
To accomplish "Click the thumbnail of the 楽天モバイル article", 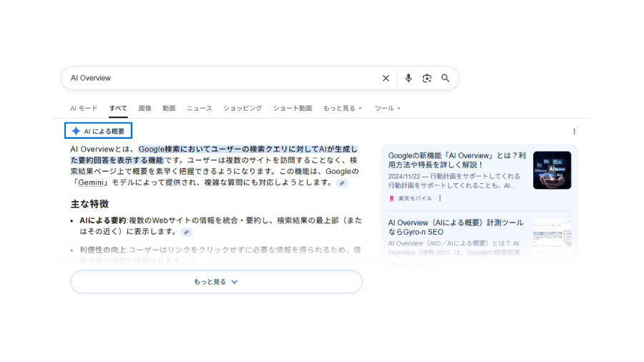I will (552, 170).
